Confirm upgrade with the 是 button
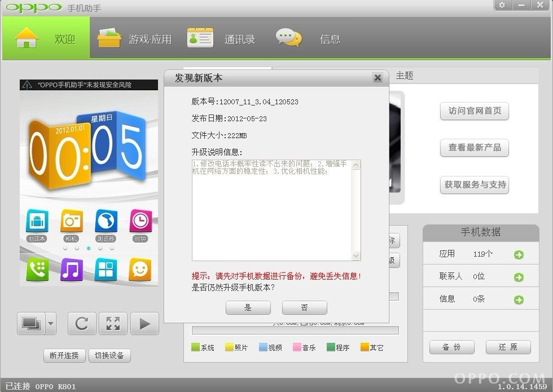The width and height of the screenshot is (553, 392). click(248, 307)
